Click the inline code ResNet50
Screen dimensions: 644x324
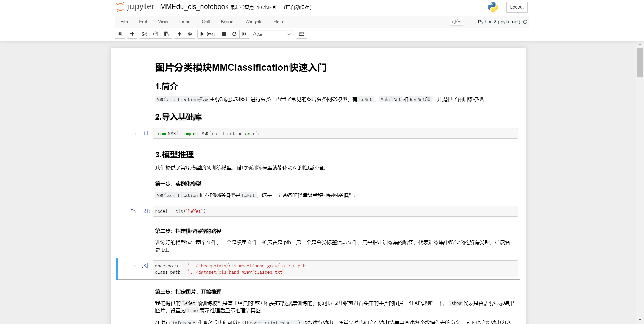tap(420, 100)
